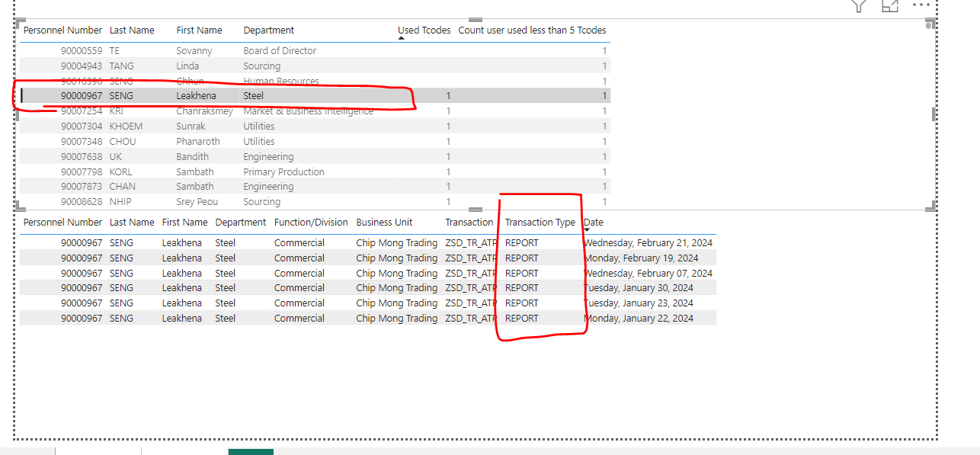This screenshot has width=980, height=455.
Task: Click last name KHOEM
Action: (126, 127)
